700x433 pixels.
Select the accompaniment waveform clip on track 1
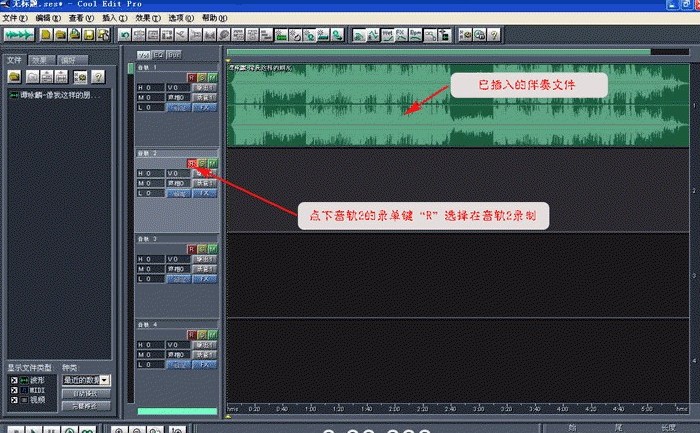pyautogui.click(x=458, y=105)
